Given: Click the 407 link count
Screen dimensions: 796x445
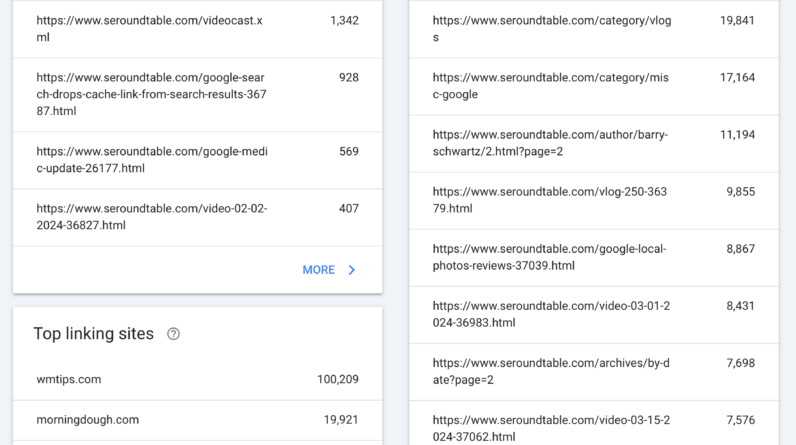Looking at the screenshot, I should (x=349, y=209).
